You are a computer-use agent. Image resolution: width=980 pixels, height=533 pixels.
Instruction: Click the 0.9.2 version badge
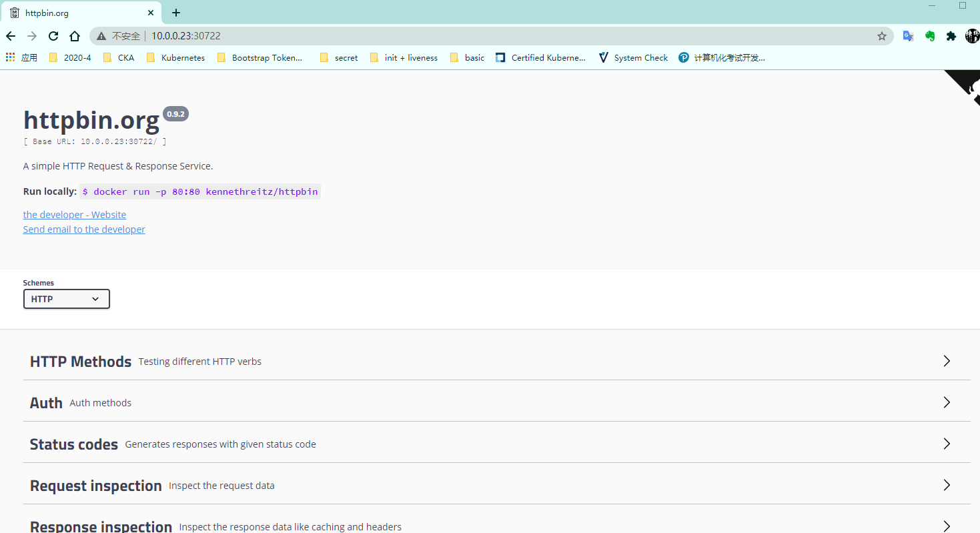click(x=176, y=114)
